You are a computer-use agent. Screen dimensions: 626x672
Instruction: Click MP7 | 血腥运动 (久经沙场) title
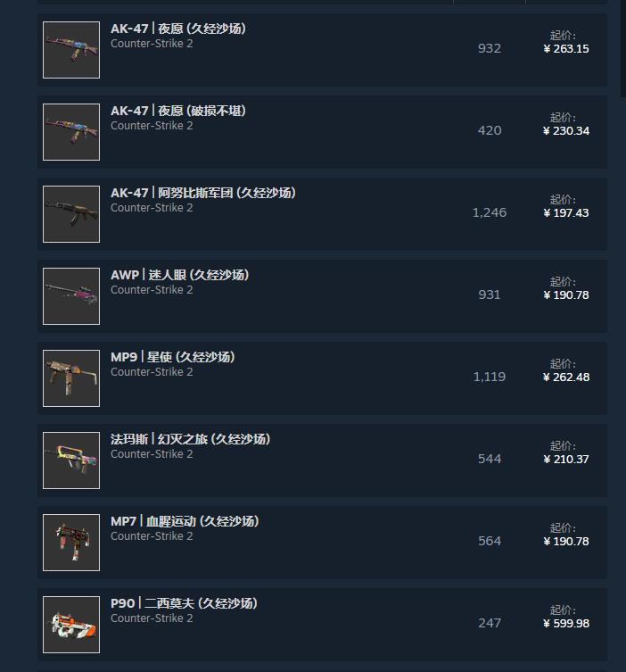[x=185, y=521]
